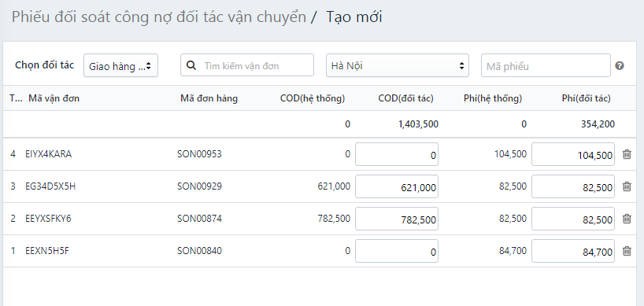Open the Giao hàng partner dropdown

pos(120,65)
